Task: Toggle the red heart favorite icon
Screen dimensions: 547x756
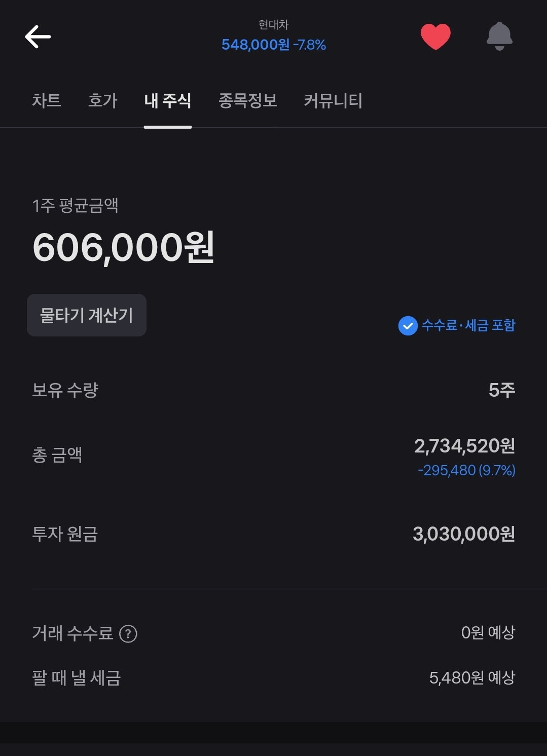Action: tap(435, 36)
